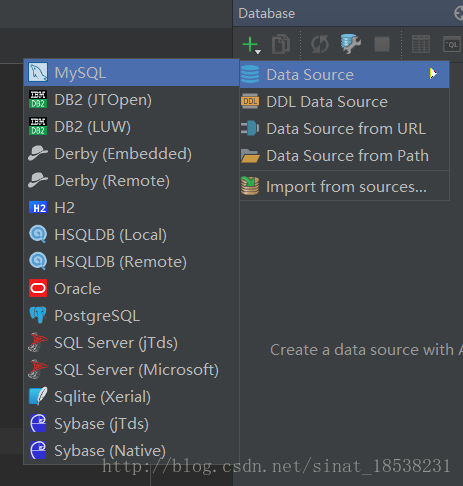The width and height of the screenshot is (463, 486).
Task: Select SQL Server (Microsoft) entry
Action: (x=132, y=370)
